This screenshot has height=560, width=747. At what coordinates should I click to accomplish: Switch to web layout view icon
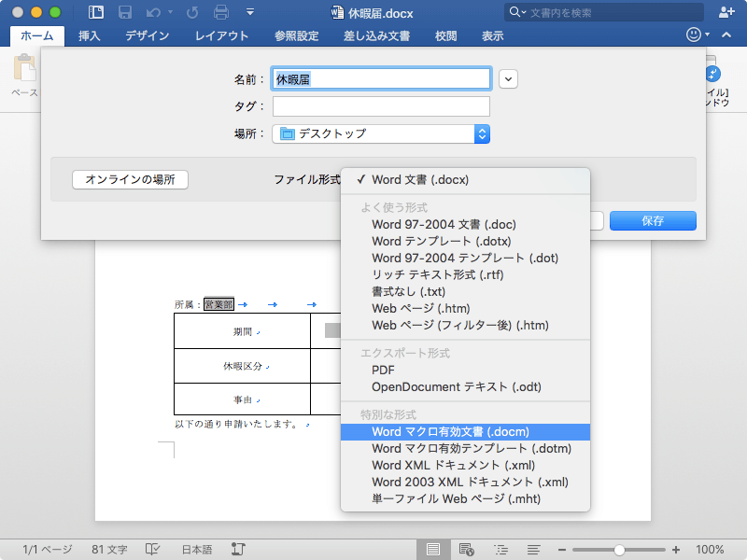click(466, 550)
